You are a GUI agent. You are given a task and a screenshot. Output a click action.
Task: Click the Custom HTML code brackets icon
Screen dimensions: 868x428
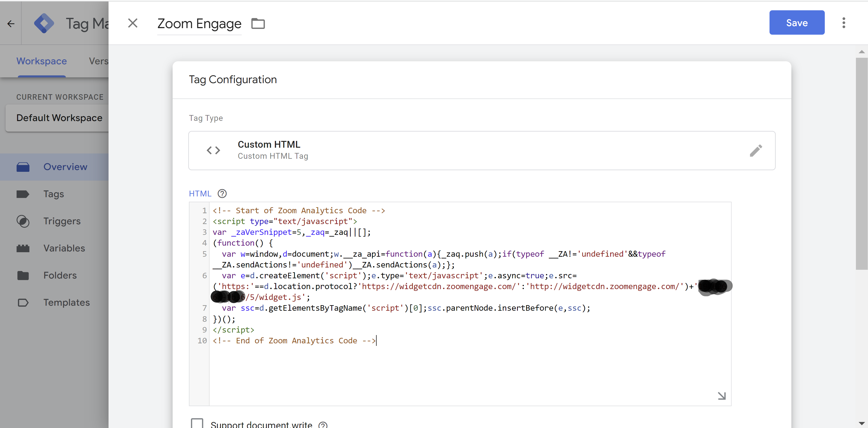pos(213,150)
